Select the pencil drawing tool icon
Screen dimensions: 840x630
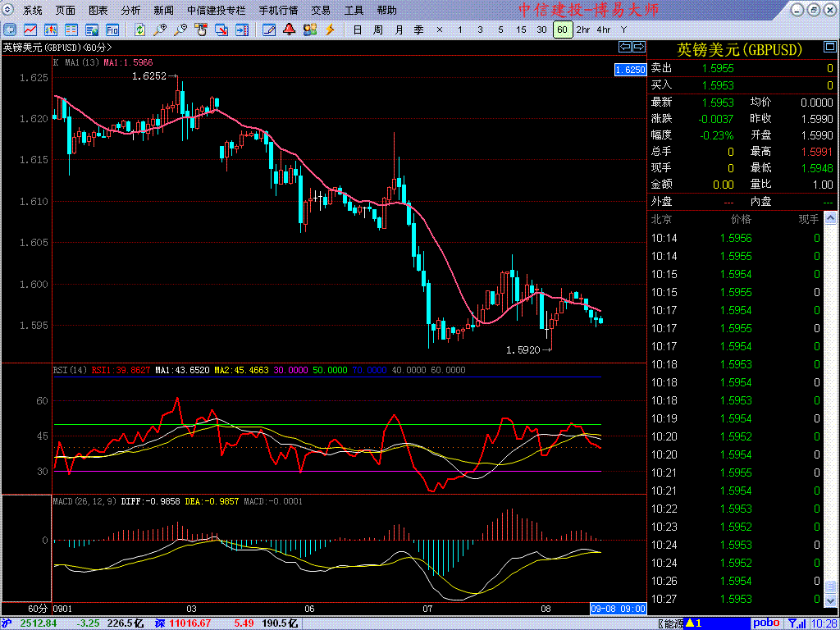268,30
